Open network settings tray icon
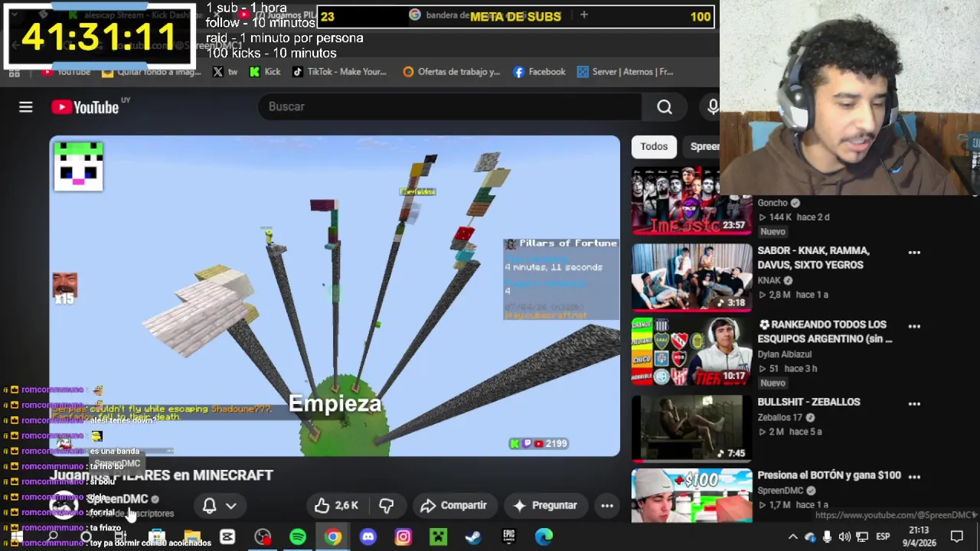This screenshot has width=980, height=551. click(862, 536)
